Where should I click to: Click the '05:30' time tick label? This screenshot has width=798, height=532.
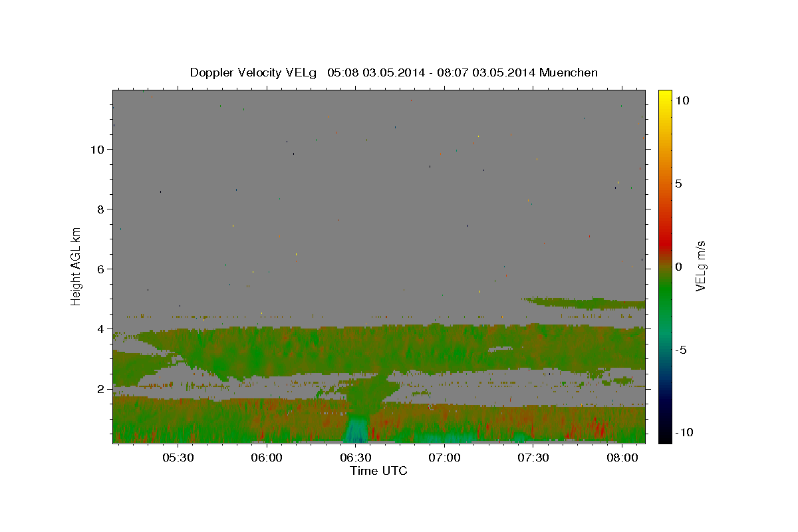(178, 458)
